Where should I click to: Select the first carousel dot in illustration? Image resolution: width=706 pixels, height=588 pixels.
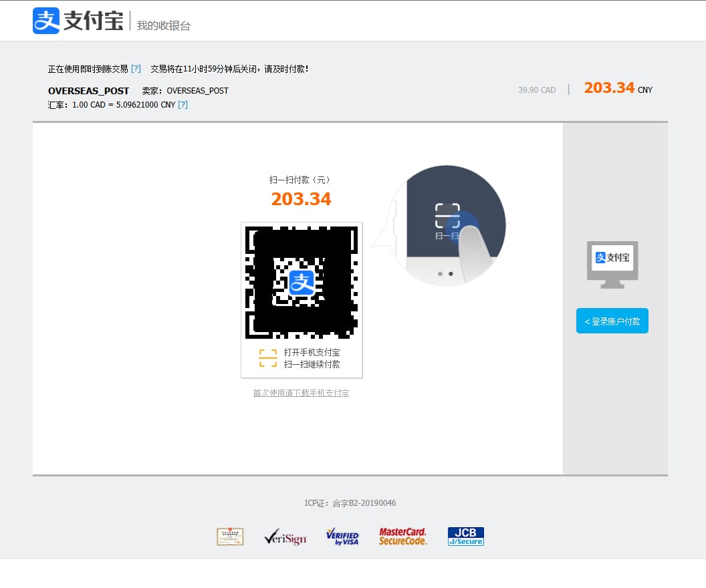coord(440,274)
